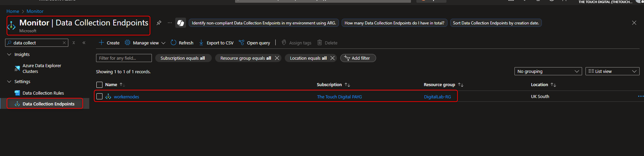Close the Monitor blade with X
The width and height of the screenshot is (644, 156).
634,23
